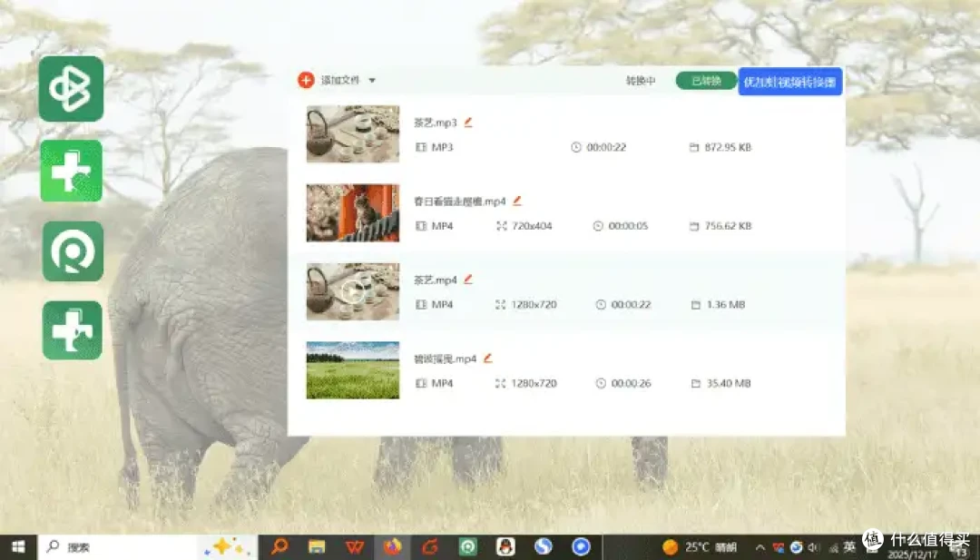Open the orange magnifier app in the taskbar
980x560 pixels.
pos(279,547)
